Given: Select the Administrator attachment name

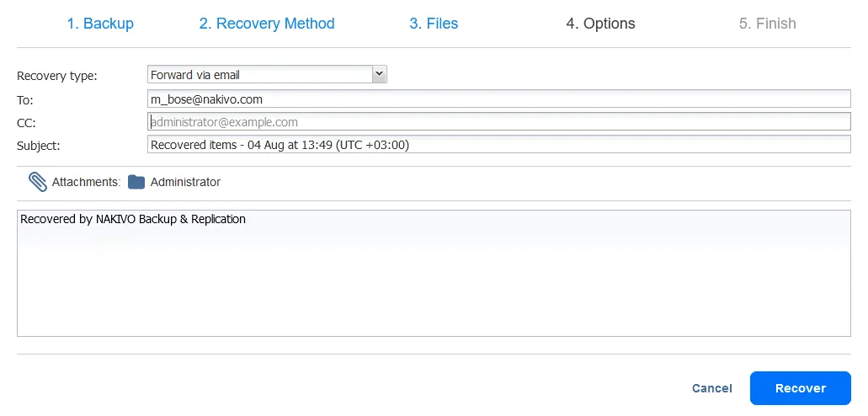Looking at the screenshot, I should click(x=185, y=182).
